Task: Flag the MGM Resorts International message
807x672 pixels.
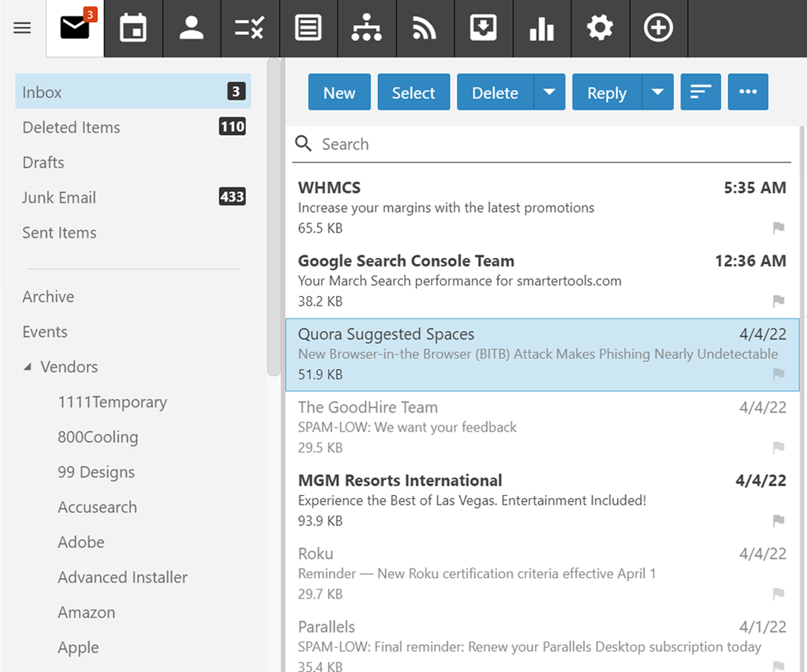Action: pyautogui.click(x=778, y=521)
